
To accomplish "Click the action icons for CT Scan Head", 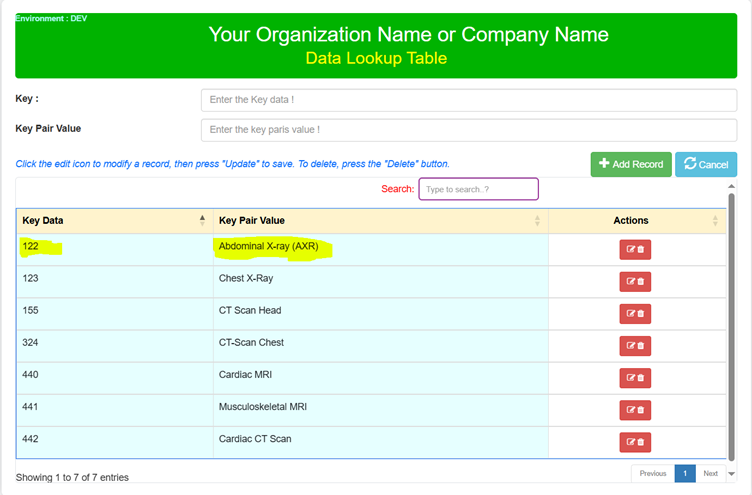I will tap(635, 313).
